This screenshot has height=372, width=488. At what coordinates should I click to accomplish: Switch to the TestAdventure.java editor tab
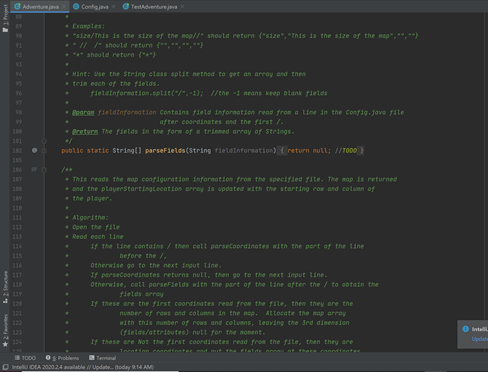pyautogui.click(x=154, y=7)
